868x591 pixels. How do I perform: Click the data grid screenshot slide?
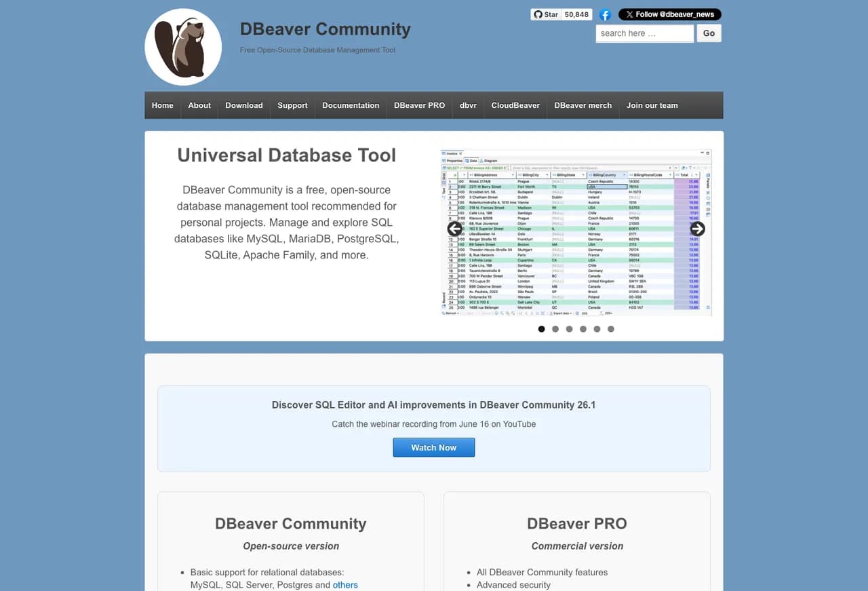[x=576, y=233]
